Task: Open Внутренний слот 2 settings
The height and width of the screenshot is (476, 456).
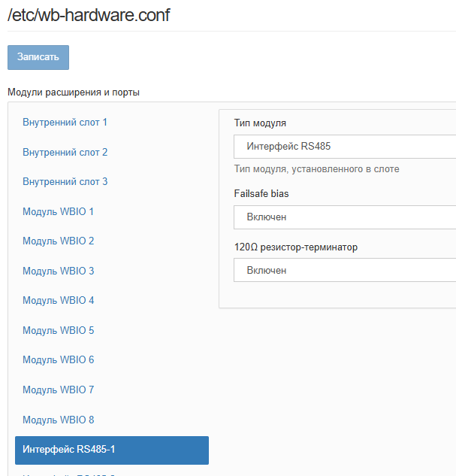Action: tap(65, 152)
